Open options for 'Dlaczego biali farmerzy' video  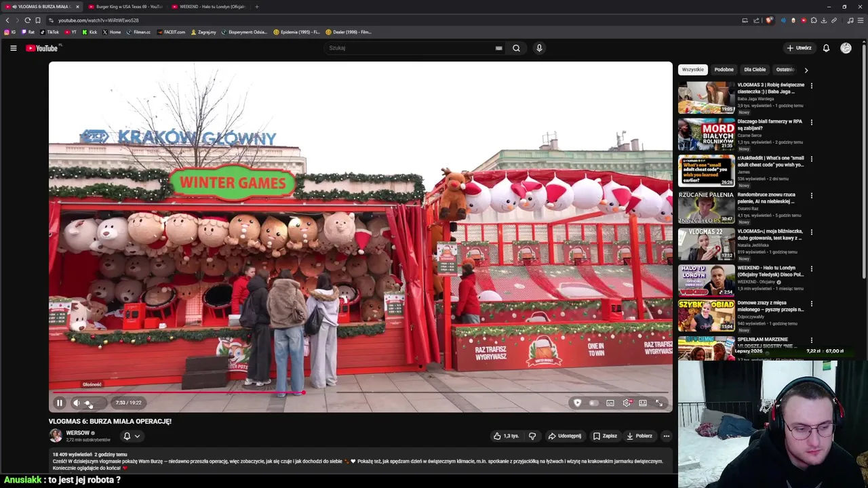[x=811, y=122]
